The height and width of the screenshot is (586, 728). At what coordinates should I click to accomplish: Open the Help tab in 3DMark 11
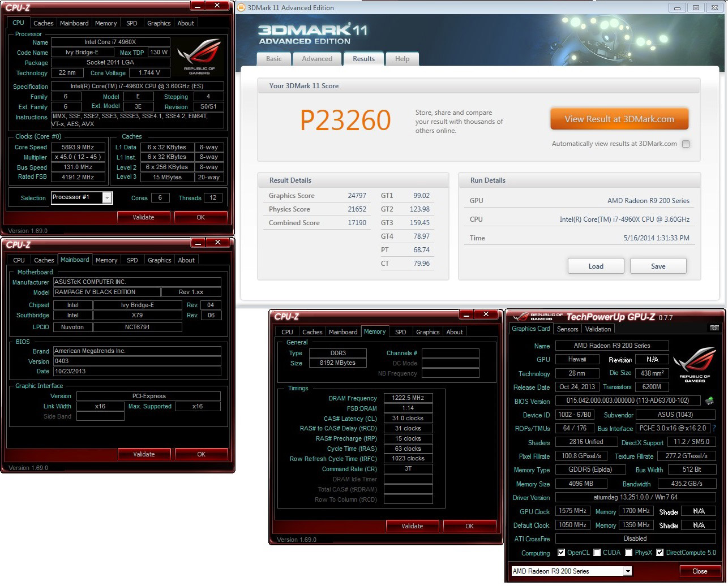[x=402, y=59]
